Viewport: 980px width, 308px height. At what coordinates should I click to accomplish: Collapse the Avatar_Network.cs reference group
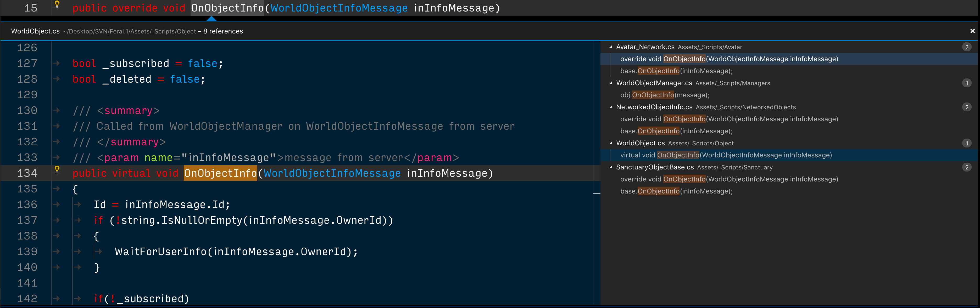(x=611, y=47)
